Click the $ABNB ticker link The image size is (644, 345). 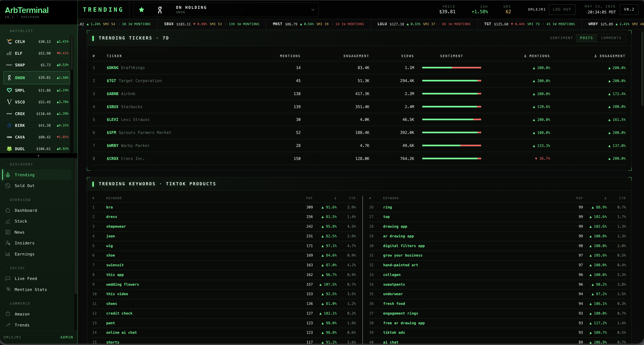point(112,94)
